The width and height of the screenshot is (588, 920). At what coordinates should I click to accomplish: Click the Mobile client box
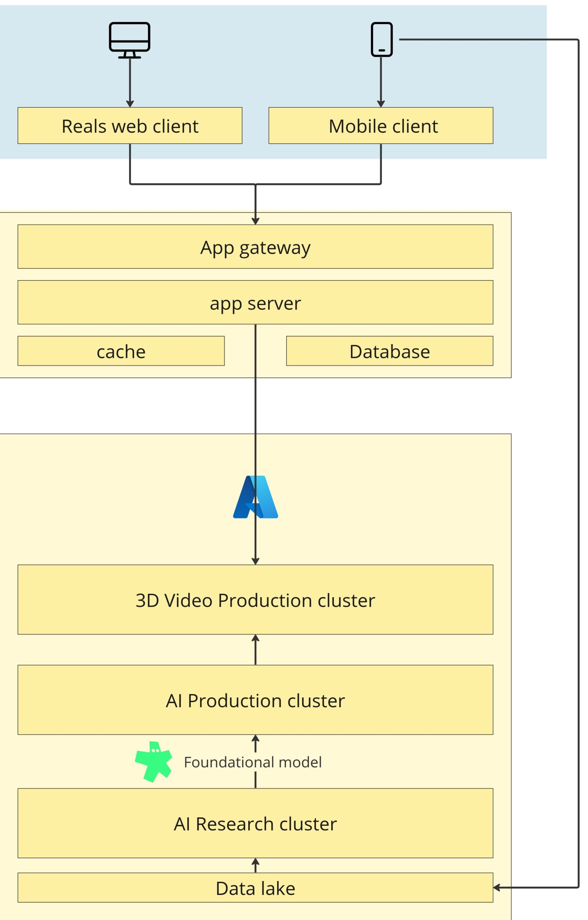point(381,126)
